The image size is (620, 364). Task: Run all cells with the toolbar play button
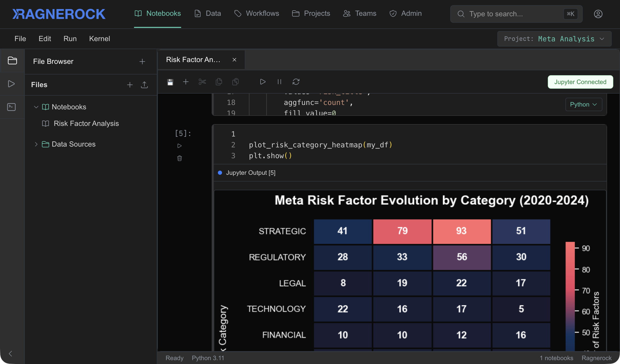click(x=263, y=82)
